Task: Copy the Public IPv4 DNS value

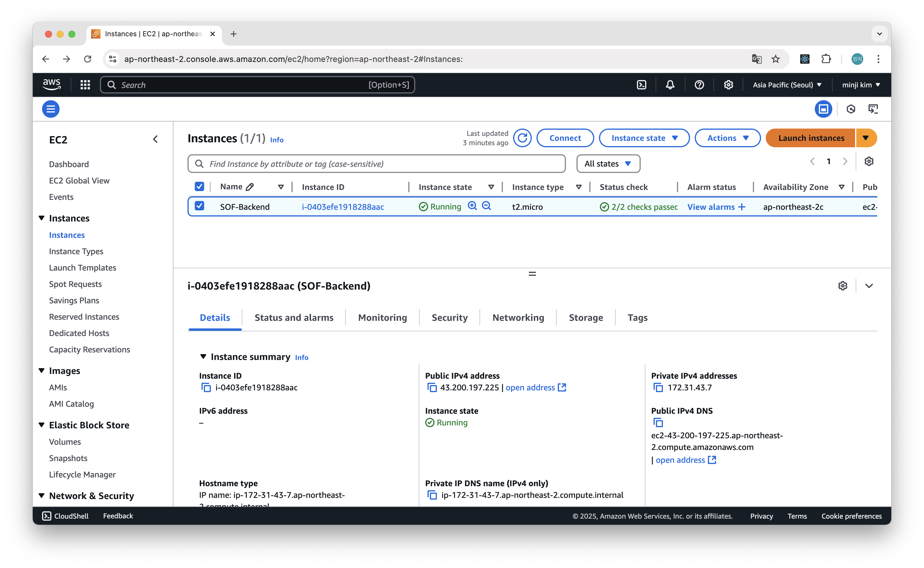Action: point(658,422)
